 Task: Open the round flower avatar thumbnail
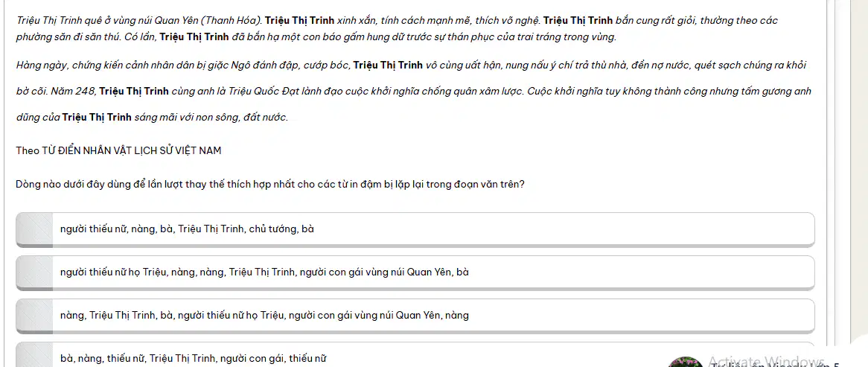[x=686, y=362]
